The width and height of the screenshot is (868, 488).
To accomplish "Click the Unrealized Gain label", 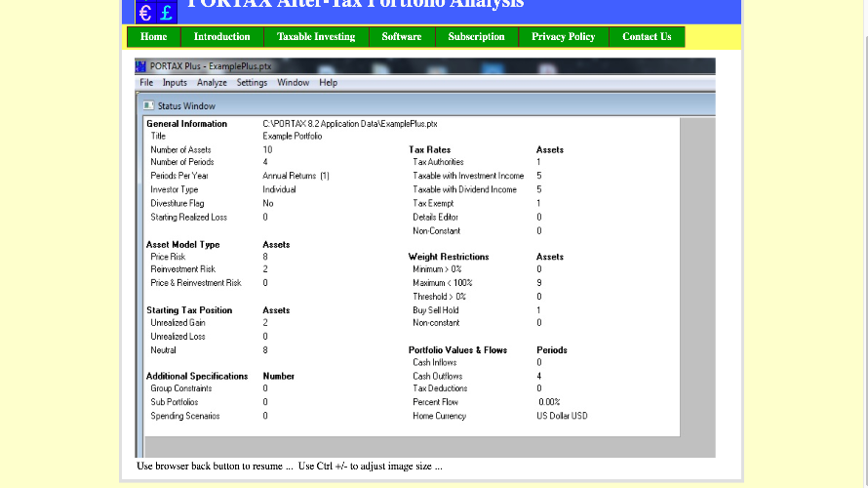I will click(178, 322).
